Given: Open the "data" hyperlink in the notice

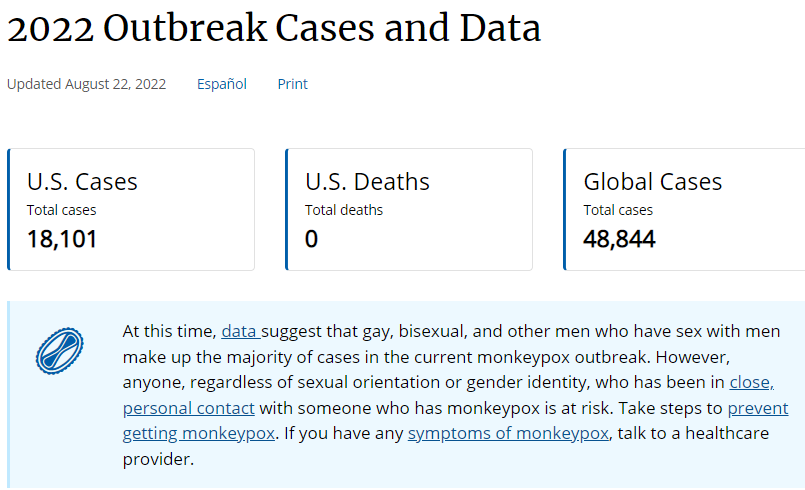Looking at the screenshot, I should 241,331.
